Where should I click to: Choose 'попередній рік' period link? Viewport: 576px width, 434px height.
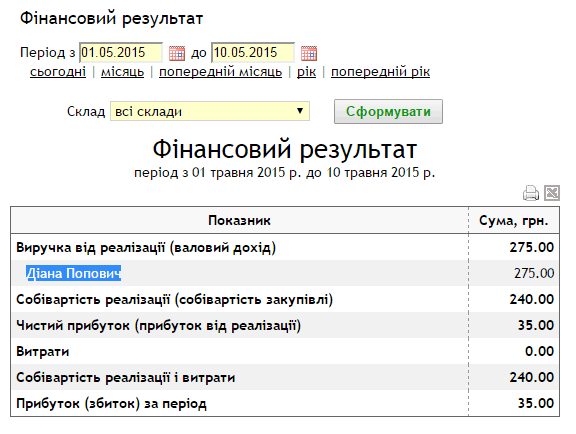380,72
